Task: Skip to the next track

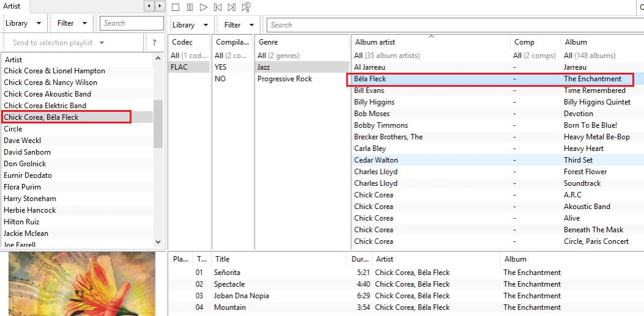Action: pos(231,7)
